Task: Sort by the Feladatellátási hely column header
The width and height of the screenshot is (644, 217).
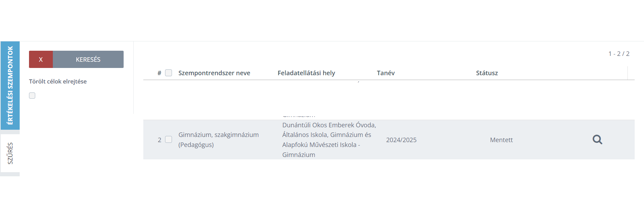Action: pos(306,73)
